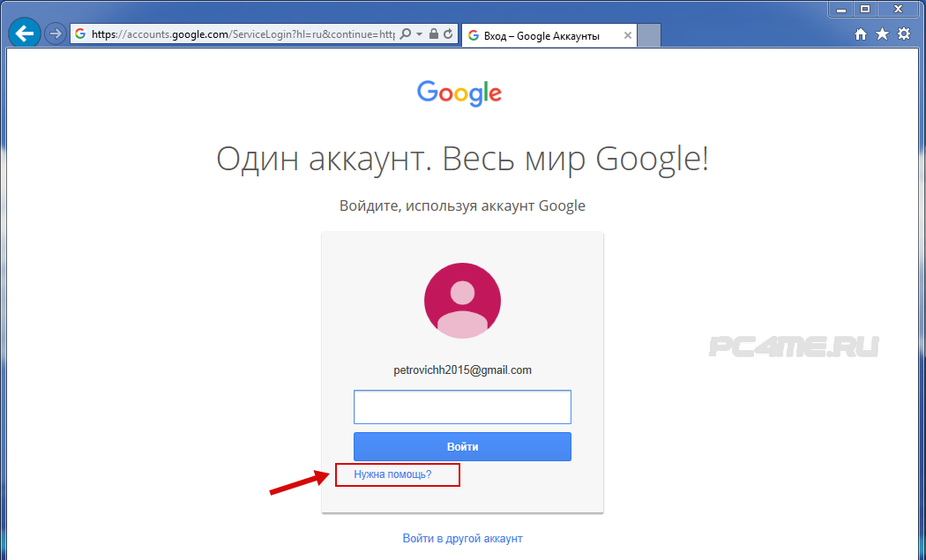The width and height of the screenshot is (926, 560).
Task: Go back with the browser back arrow
Action: (24, 34)
